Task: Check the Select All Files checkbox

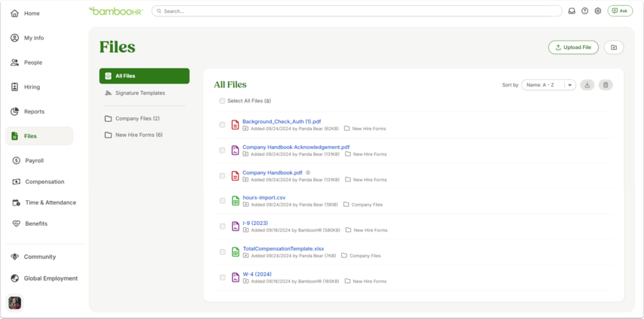Action: [222, 101]
